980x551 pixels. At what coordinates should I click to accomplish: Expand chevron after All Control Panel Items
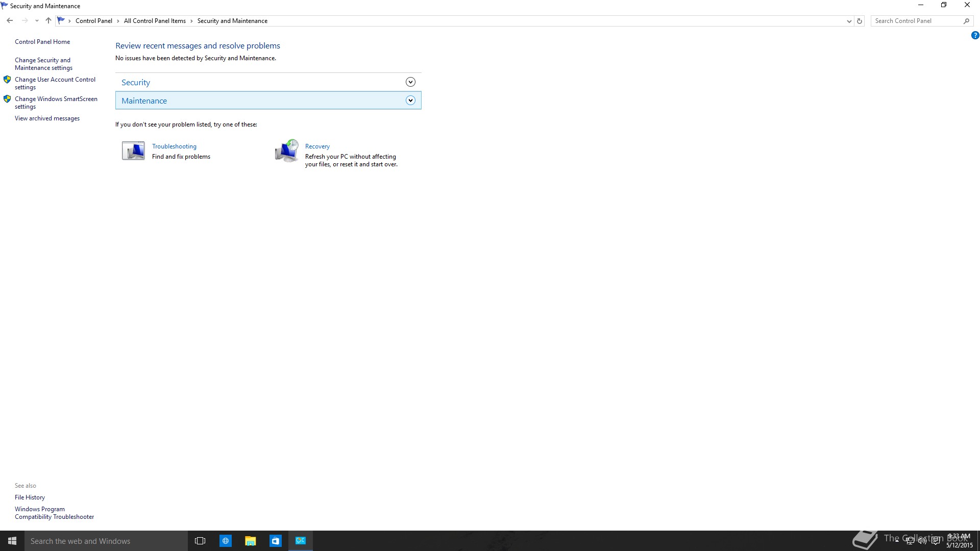click(191, 21)
